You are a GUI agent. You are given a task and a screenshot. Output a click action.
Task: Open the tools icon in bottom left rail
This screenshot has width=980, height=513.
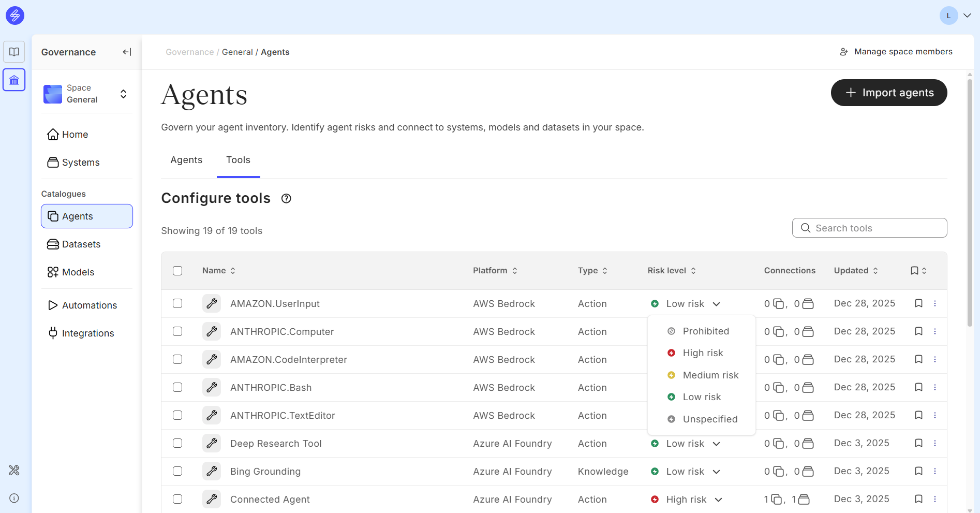coord(14,470)
